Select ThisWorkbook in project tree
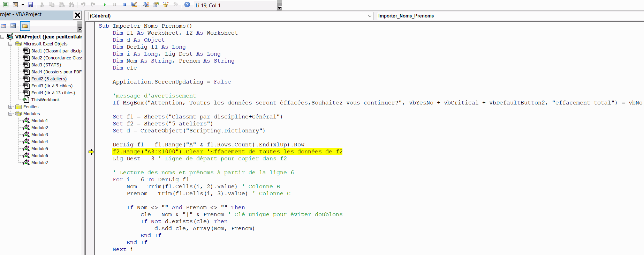 point(45,100)
